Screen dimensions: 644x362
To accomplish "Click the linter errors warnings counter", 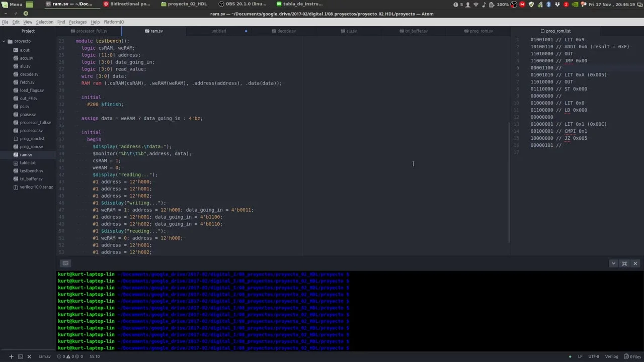I will 70,356.
